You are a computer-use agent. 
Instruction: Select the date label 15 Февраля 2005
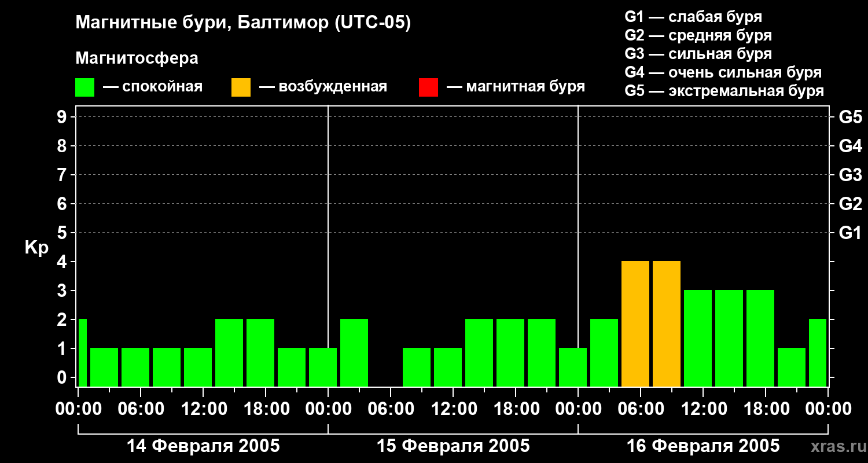click(453, 446)
